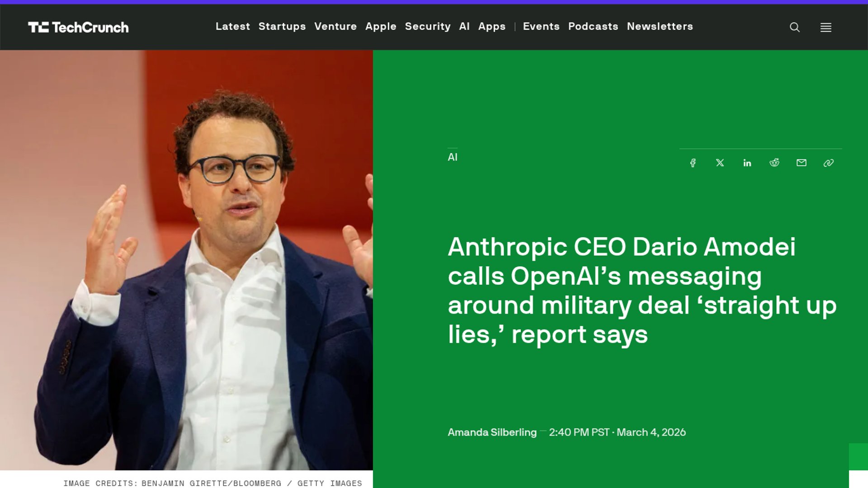This screenshot has height=488, width=868.
Task: Share article on X
Action: (720, 163)
